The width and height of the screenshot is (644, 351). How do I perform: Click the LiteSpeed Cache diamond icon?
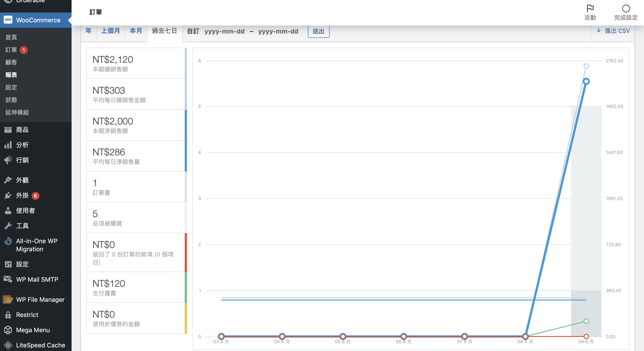(x=8, y=345)
